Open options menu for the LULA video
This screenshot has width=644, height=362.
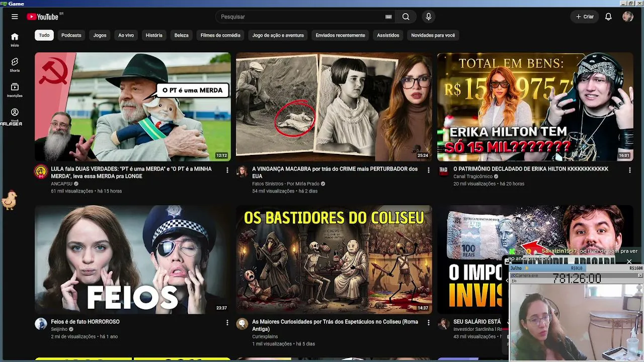[227, 170]
